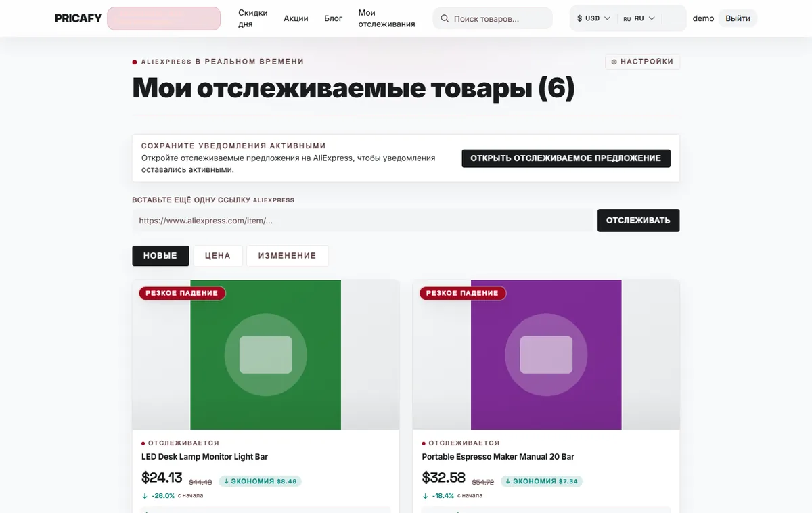Click the gear icon on the Настройки button
Viewport: 812px width, 513px height.
tap(614, 62)
